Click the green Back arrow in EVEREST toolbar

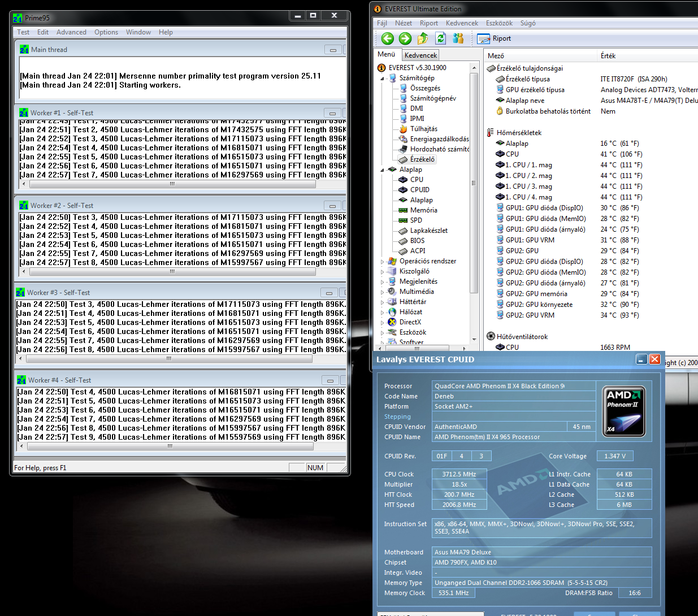(x=387, y=38)
